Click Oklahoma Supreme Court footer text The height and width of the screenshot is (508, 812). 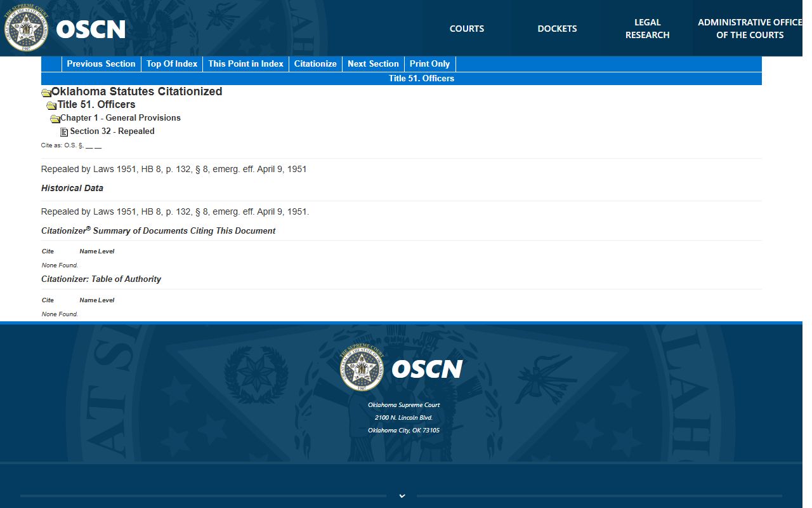click(x=403, y=405)
